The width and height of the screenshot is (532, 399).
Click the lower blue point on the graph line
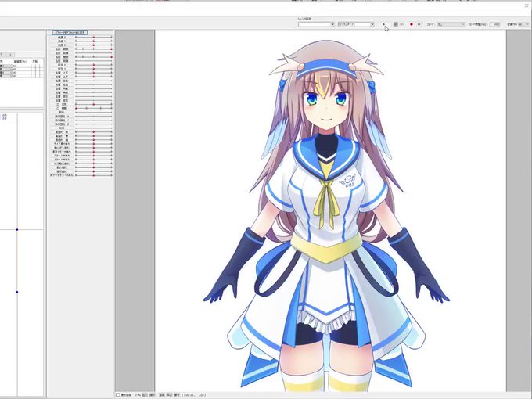click(17, 292)
